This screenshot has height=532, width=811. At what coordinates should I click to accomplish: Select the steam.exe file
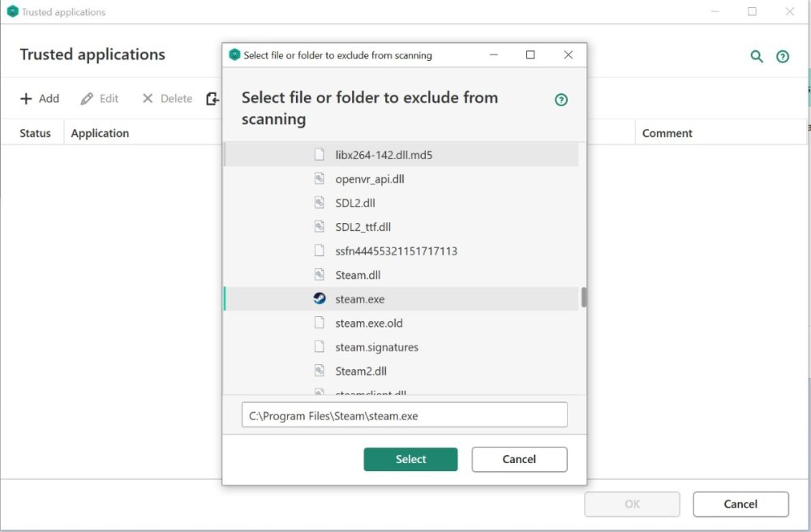tap(360, 298)
